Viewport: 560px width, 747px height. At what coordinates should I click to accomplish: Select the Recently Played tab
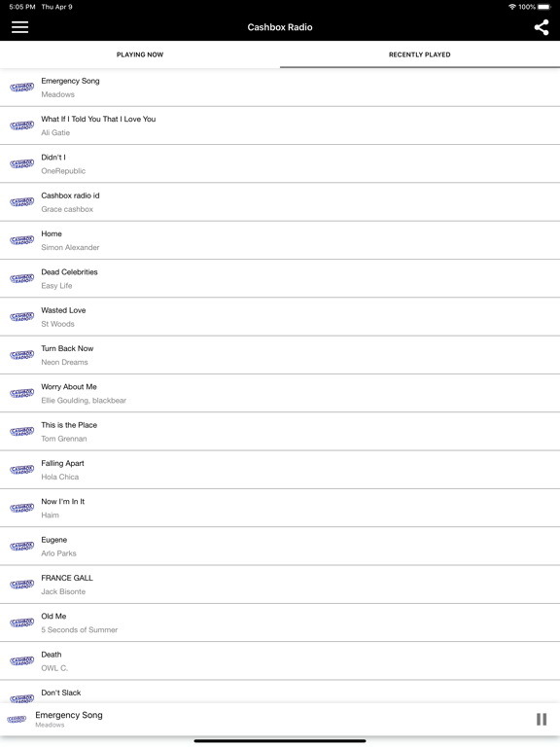click(420, 54)
